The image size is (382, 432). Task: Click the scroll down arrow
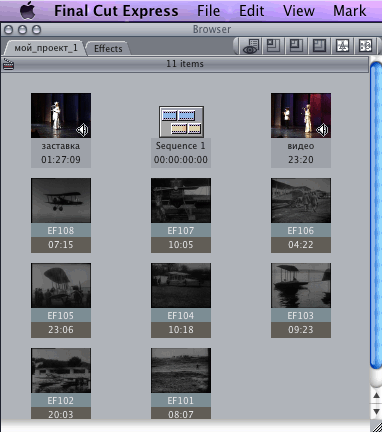[376, 411]
